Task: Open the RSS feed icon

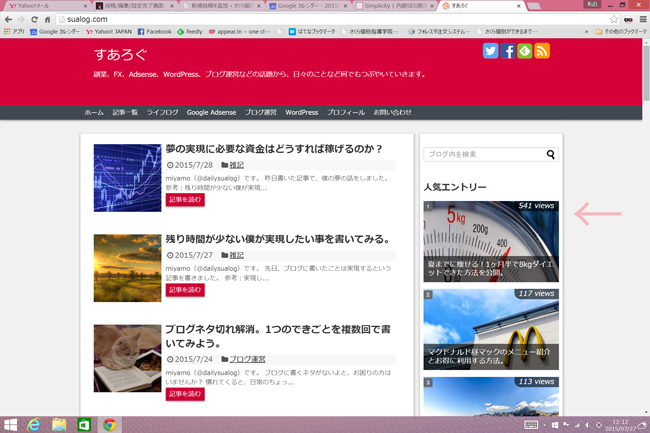Action: click(x=542, y=51)
